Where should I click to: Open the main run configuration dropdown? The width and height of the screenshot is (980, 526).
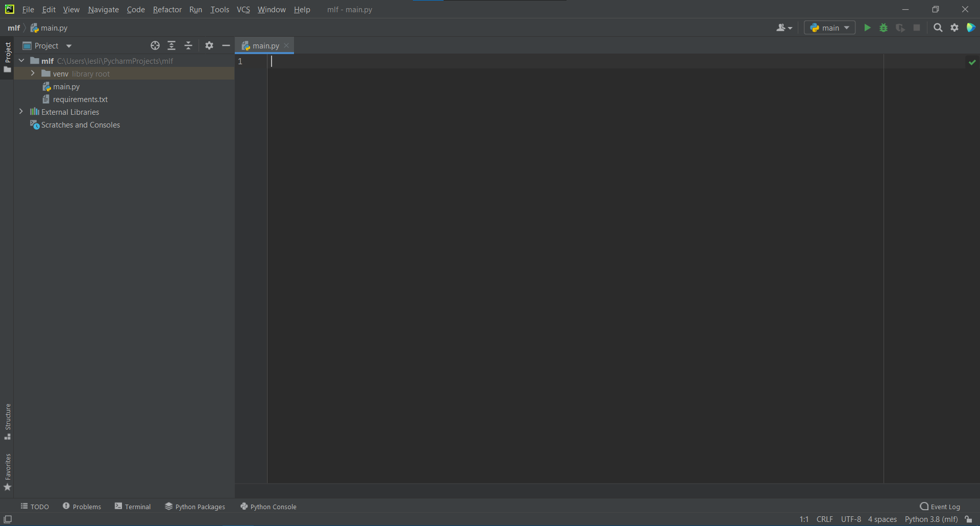[x=829, y=28]
